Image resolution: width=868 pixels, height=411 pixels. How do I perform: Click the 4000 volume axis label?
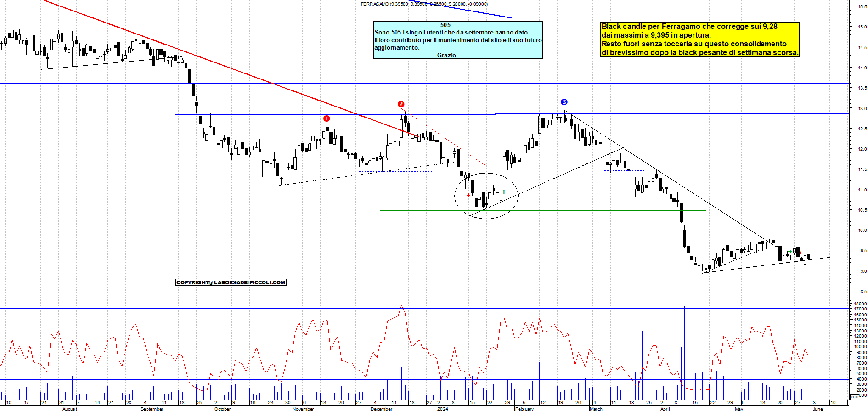(x=862, y=379)
